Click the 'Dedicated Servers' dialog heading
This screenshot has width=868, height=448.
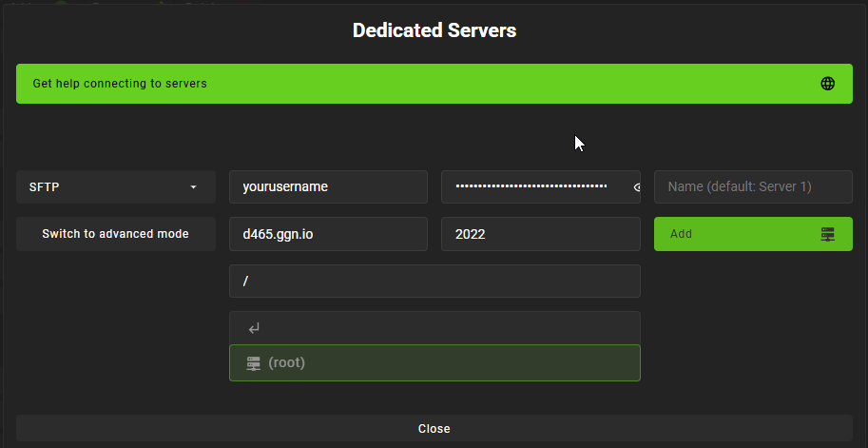pyautogui.click(x=434, y=30)
